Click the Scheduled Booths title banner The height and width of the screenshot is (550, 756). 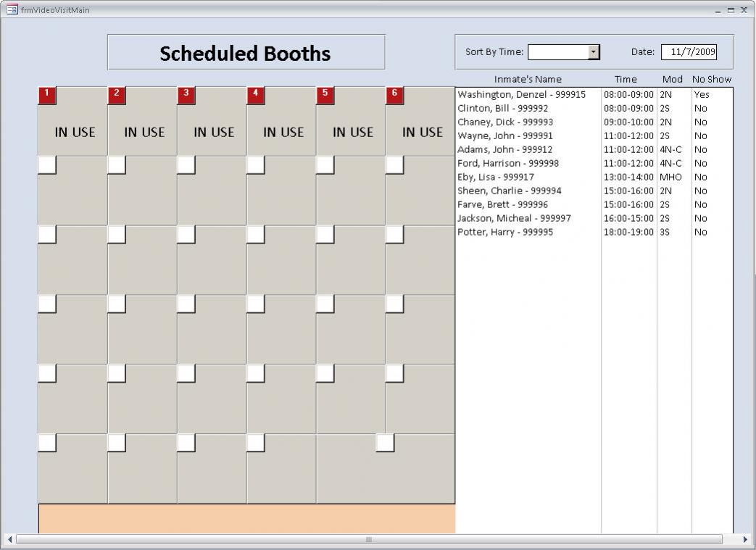coord(246,52)
